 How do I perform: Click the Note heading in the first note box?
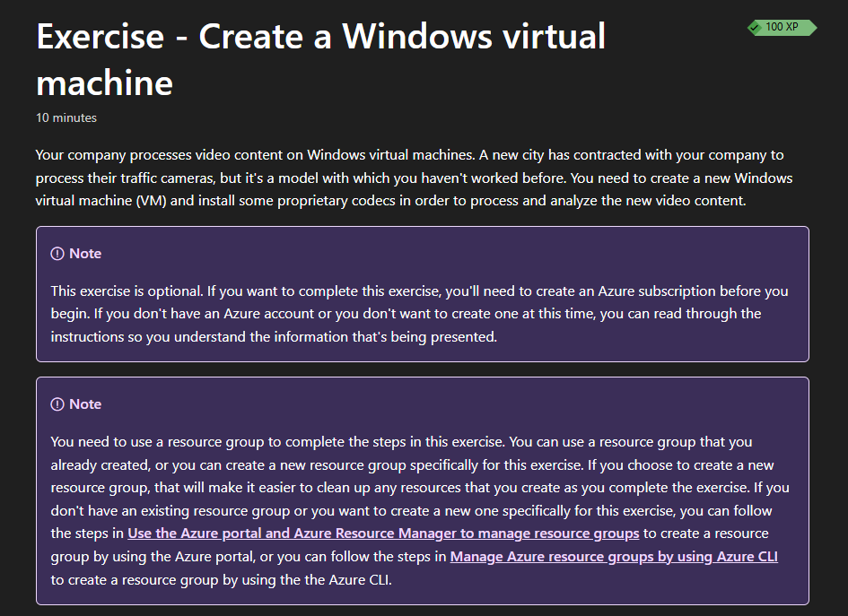click(x=85, y=254)
